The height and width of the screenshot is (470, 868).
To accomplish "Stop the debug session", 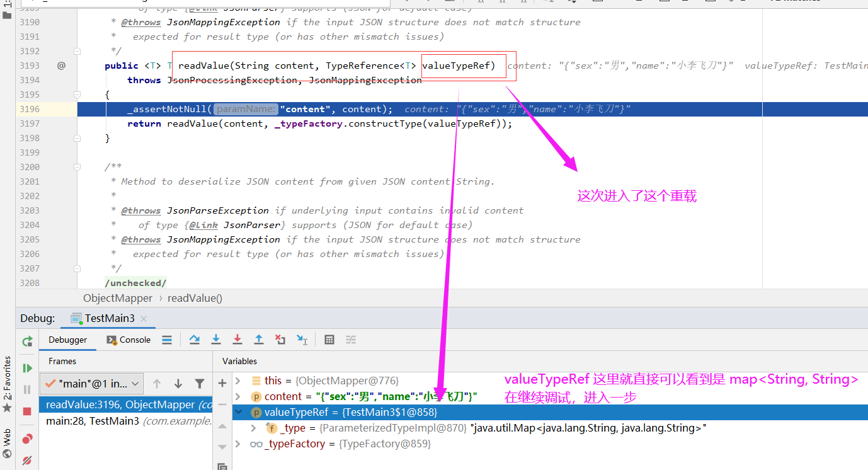I will coord(27,410).
